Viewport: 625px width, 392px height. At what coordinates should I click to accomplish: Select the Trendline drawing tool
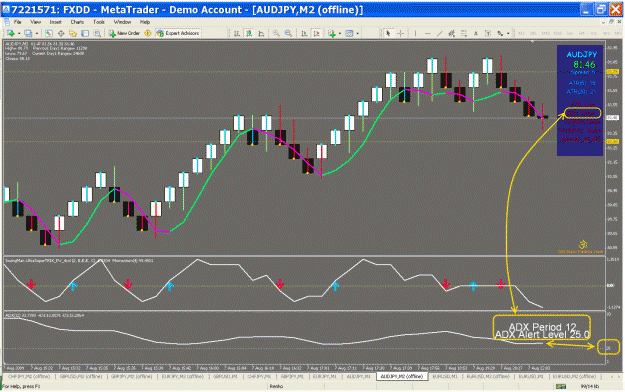pos(439,33)
